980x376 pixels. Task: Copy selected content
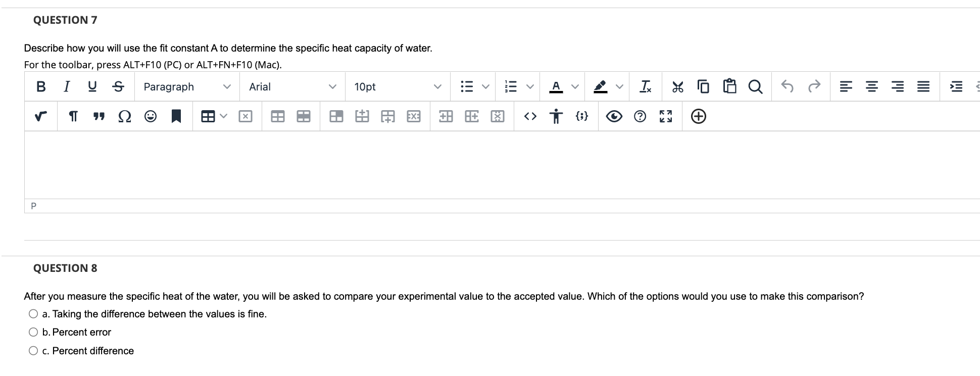coord(703,87)
